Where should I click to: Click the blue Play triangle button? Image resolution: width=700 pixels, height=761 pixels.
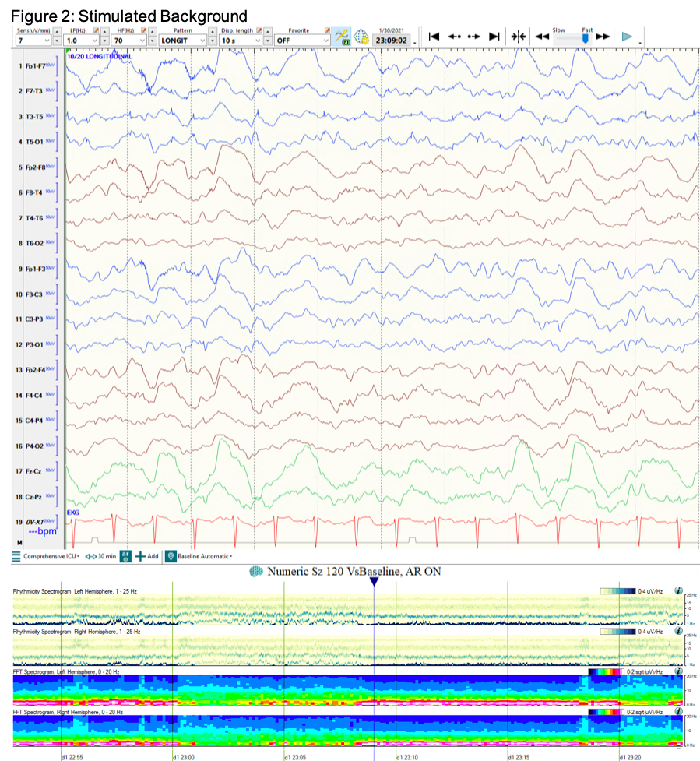(x=627, y=37)
